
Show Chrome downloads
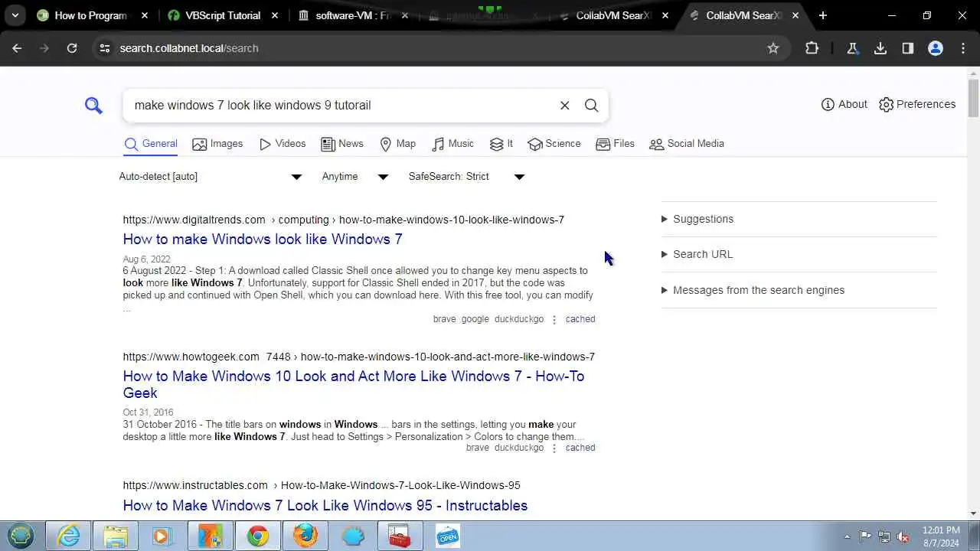click(880, 48)
